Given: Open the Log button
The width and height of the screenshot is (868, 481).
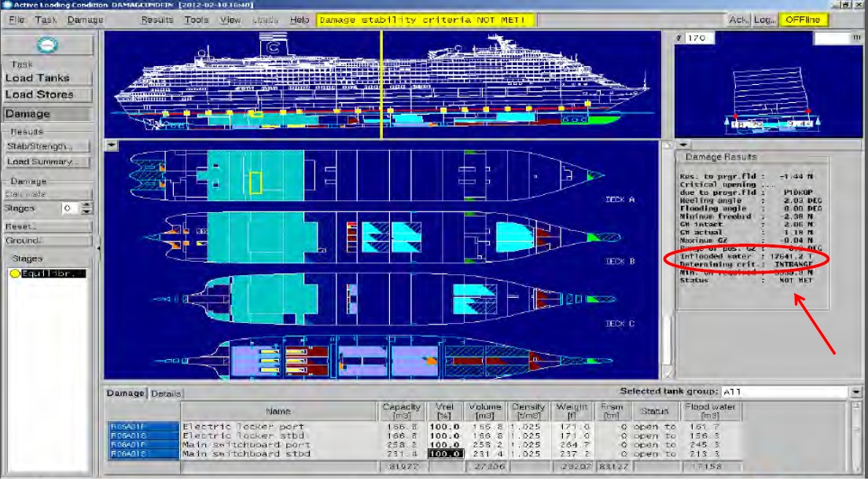Looking at the screenshot, I should click(764, 20).
